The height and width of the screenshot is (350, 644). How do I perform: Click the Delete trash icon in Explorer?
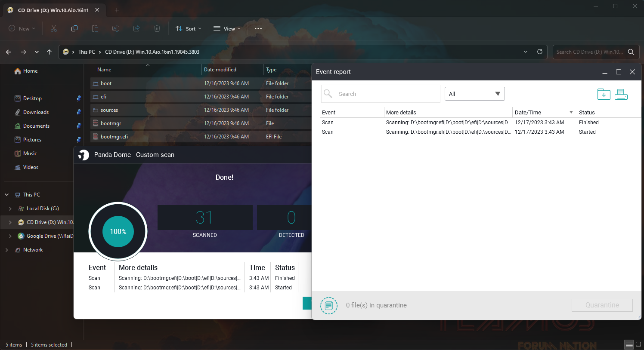tap(157, 28)
